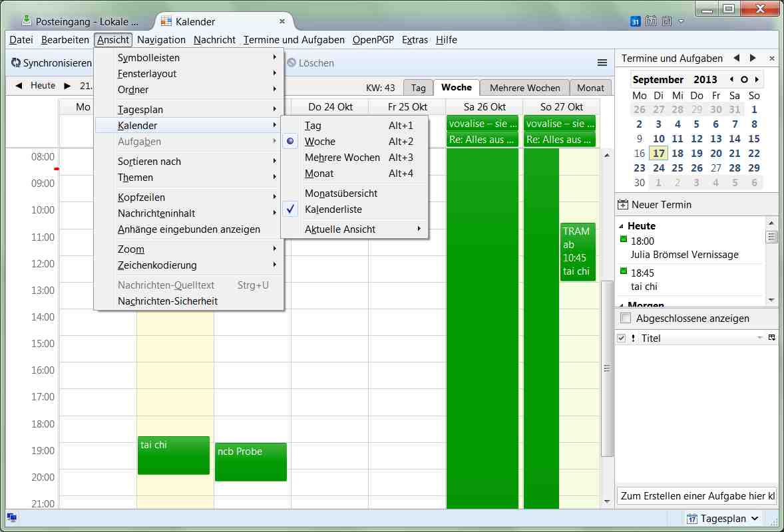Click the Synchronisieren refresh icon
The height and width of the screenshot is (532, 784).
16,63
